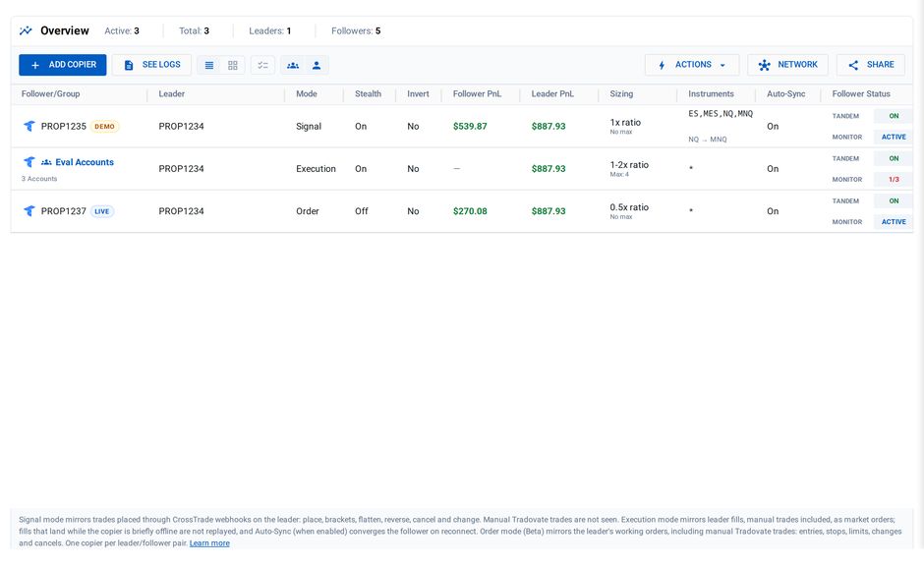Open the Network view
Viewport: 924px width, 566px height.
click(x=788, y=65)
